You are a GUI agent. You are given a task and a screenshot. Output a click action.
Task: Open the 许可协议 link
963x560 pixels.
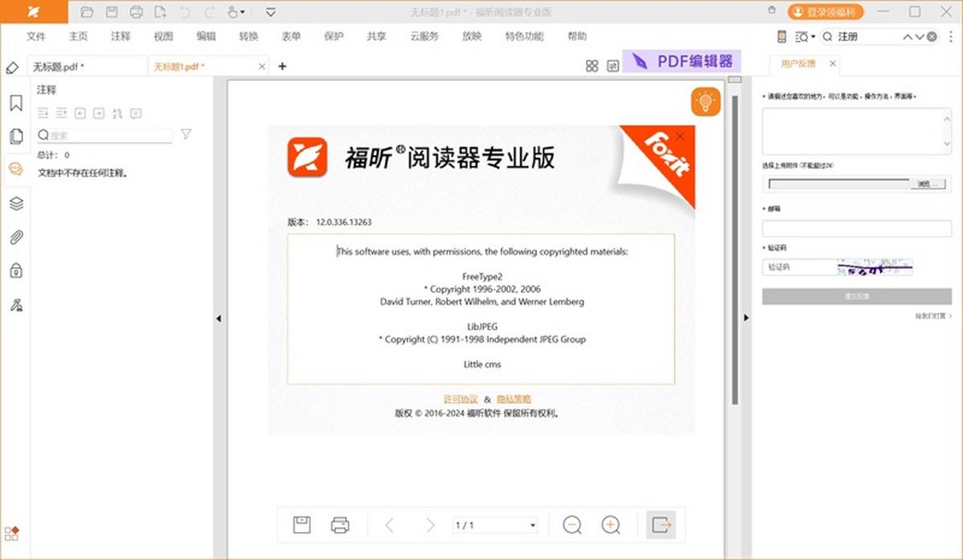(x=461, y=399)
